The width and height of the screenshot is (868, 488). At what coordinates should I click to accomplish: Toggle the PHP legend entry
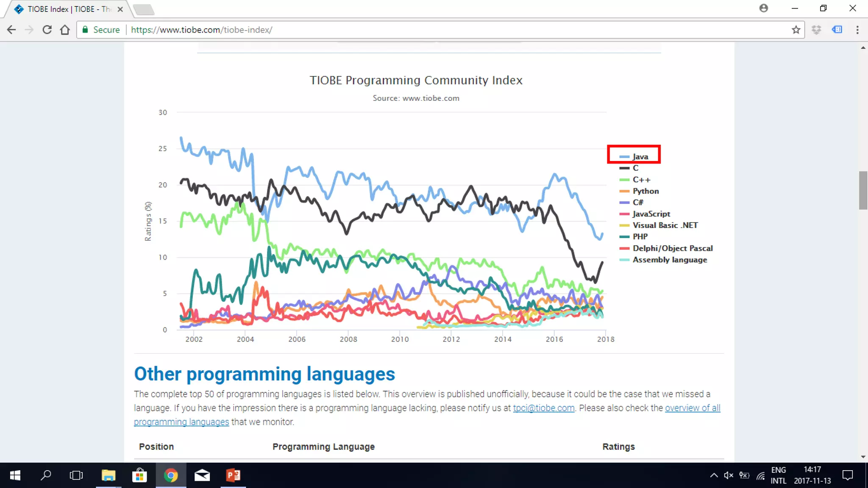click(x=640, y=237)
